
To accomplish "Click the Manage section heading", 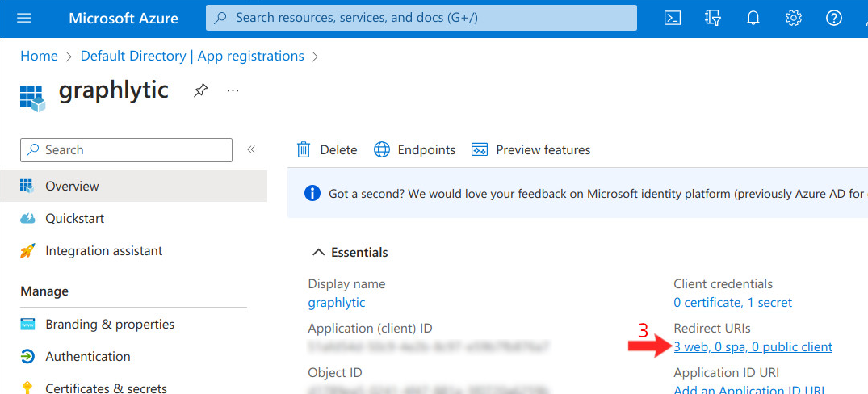I will pyautogui.click(x=45, y=291).
